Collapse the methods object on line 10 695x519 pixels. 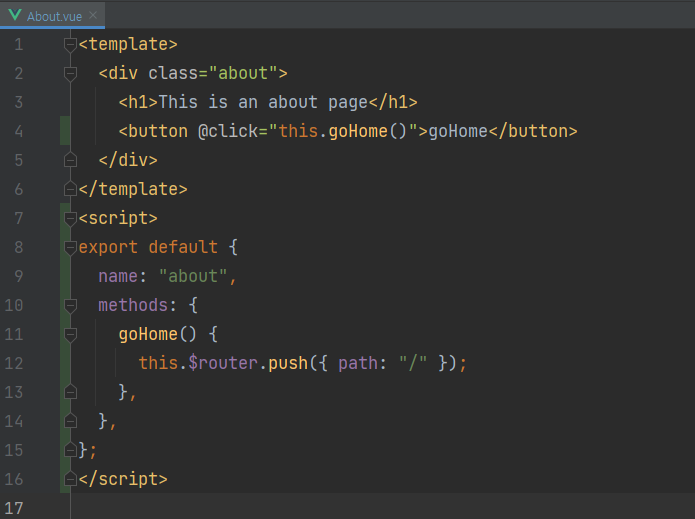coord(70,305)
